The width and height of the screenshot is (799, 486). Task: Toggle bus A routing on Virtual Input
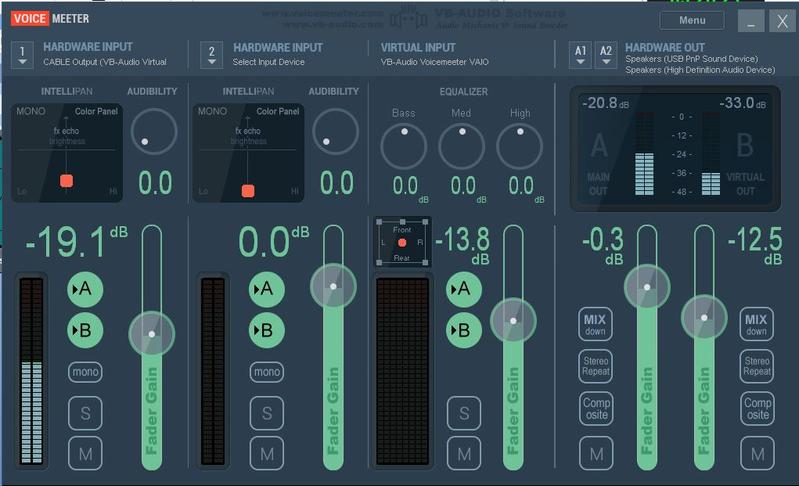[464, 289]
